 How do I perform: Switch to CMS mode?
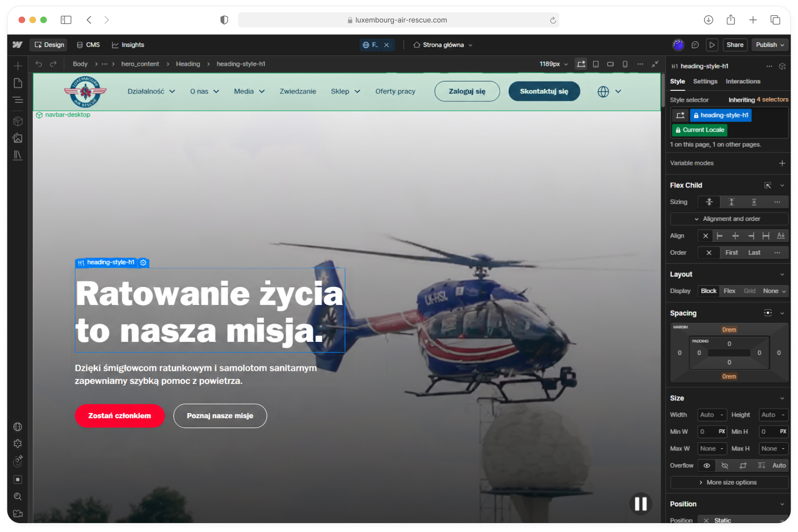[88, 45]
